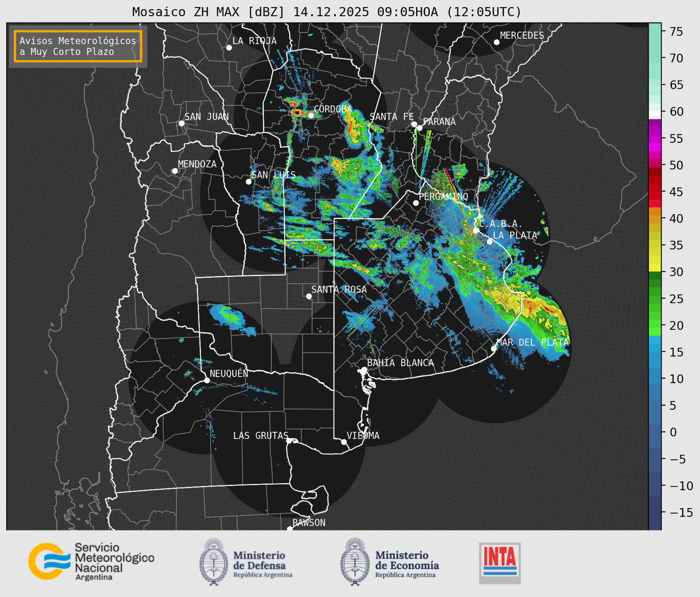Image resolution: width=700 pixels, height=597 pixels.
Task: Click the orange warning polygon near Córdoba
Action: [296, 113]
